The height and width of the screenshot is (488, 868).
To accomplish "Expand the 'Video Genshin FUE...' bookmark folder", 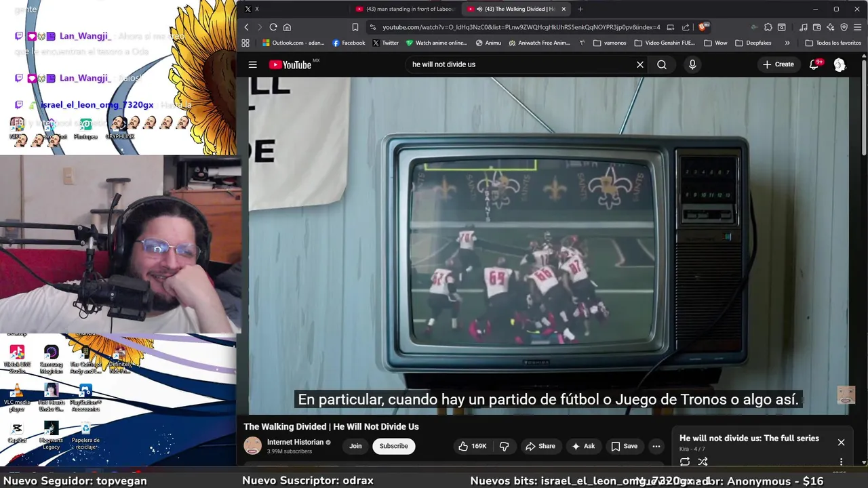I will 665,43.
